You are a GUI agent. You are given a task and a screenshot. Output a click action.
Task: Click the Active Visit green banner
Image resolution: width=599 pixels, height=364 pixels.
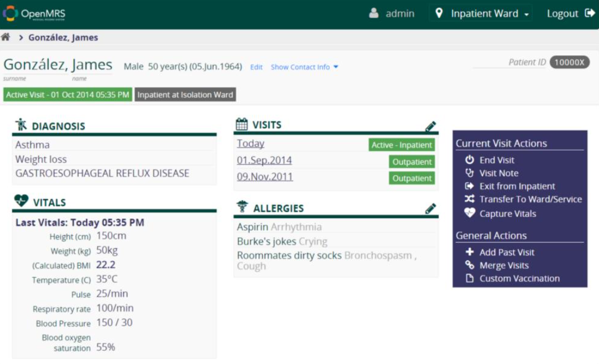(x=67, y=94)
